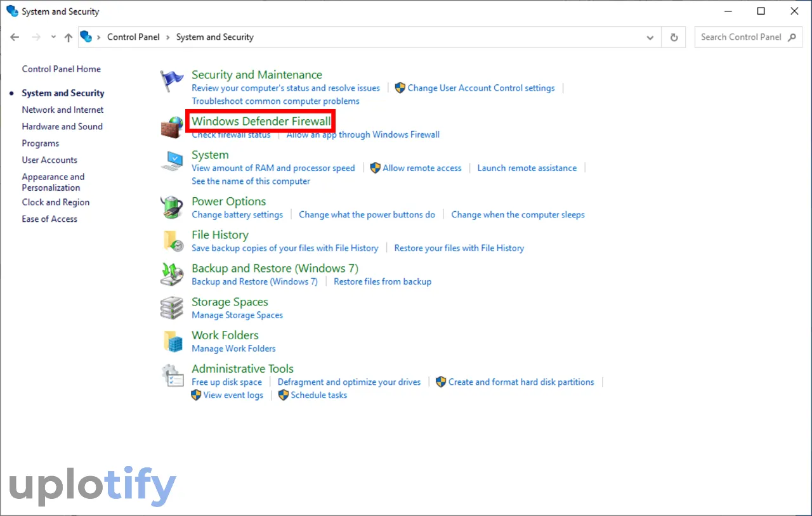Click System and Security breadcrumb in address bar
The height and width of the screenshot is (516, 812).
pyautogui.click(x=214, y=37)
